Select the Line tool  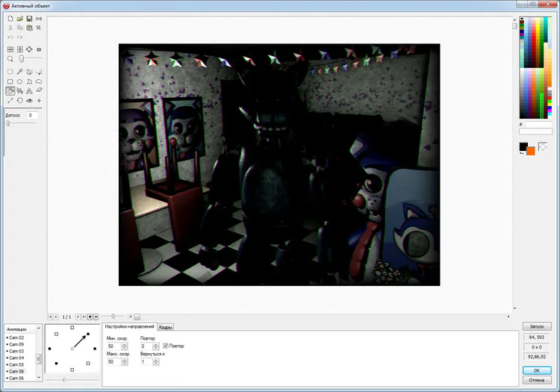click(39, 72)
